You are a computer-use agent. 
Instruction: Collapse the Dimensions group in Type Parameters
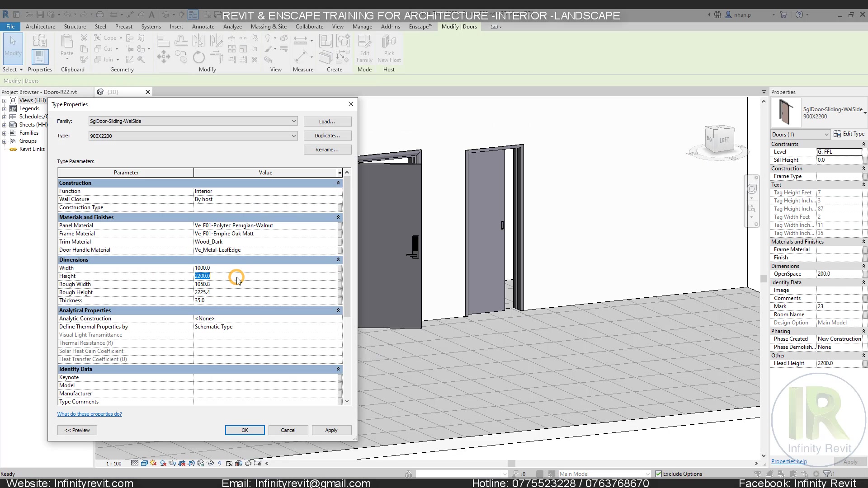pos(338,260)
